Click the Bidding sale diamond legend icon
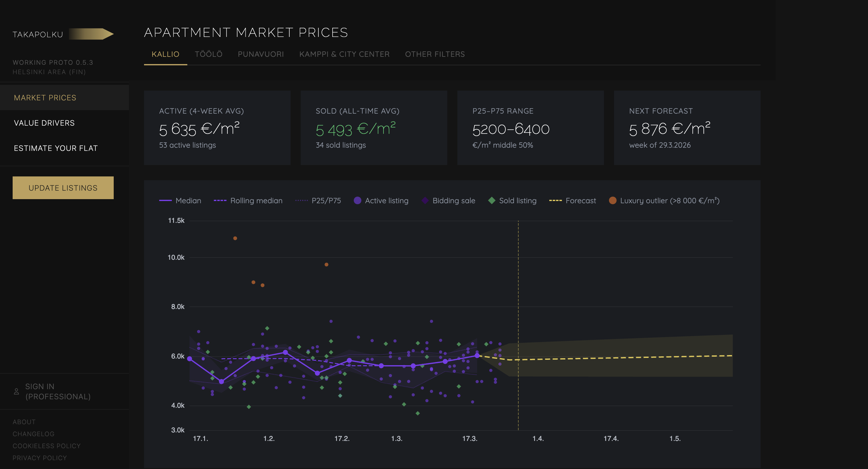The width and height of the screenshot is (868, 469). pos(425,201)
